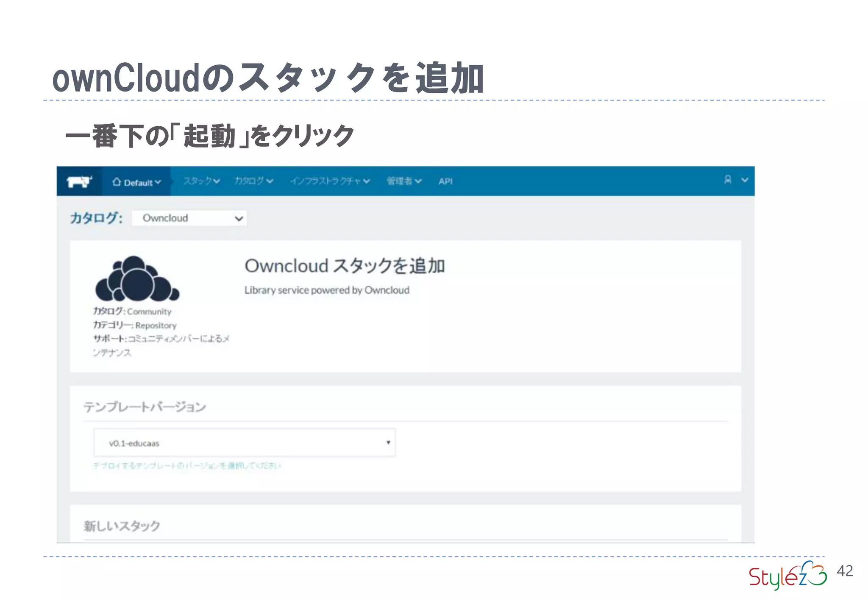868x601 pixels.
Task: Click the Owncloud cloud logo
Action: click(x=137, y=278)
